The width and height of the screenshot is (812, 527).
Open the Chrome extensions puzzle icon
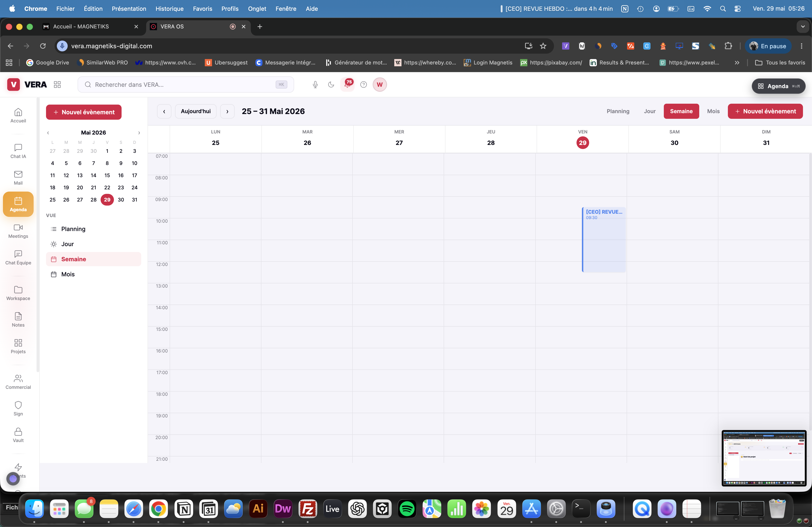pyautogui.click(x=728, y=46)
